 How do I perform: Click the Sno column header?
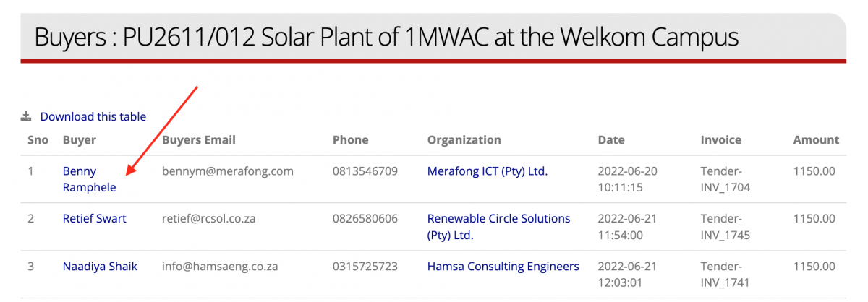38,140
